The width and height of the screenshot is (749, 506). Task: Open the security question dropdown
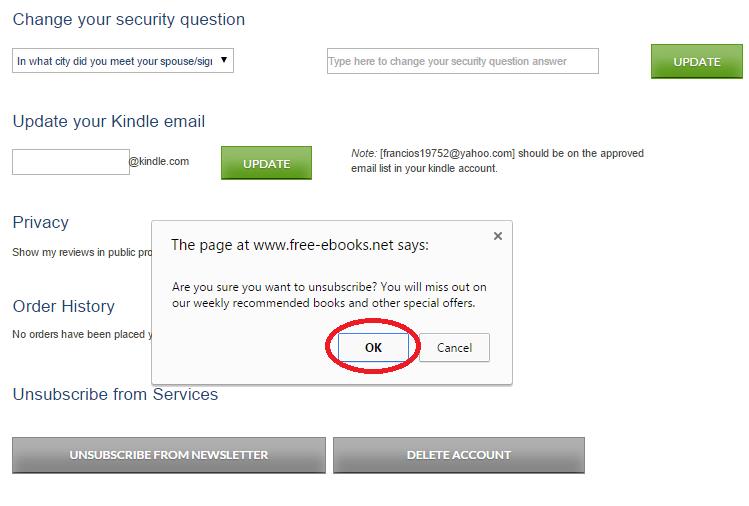click(x=122, y=61)
